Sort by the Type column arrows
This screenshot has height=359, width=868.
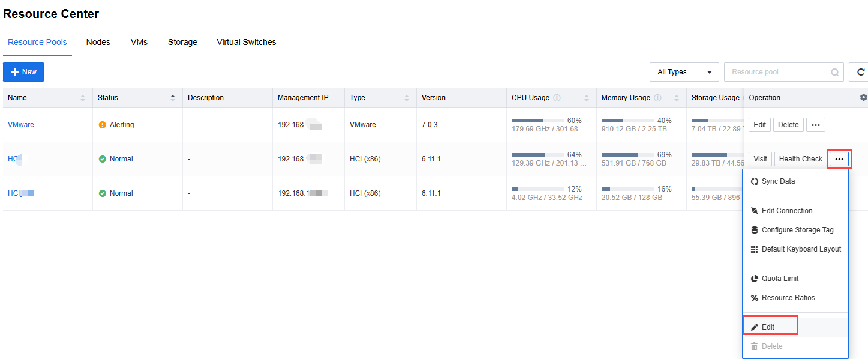click(407, 98)
